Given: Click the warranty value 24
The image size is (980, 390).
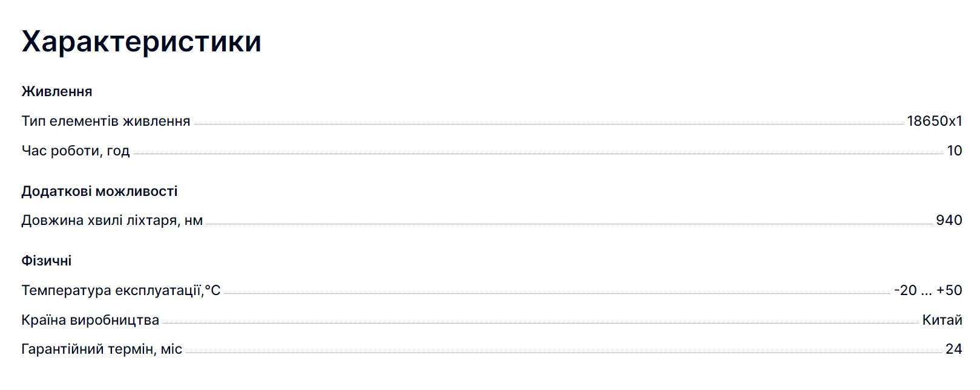Looking at the screenshot, I should pos(953,349).
